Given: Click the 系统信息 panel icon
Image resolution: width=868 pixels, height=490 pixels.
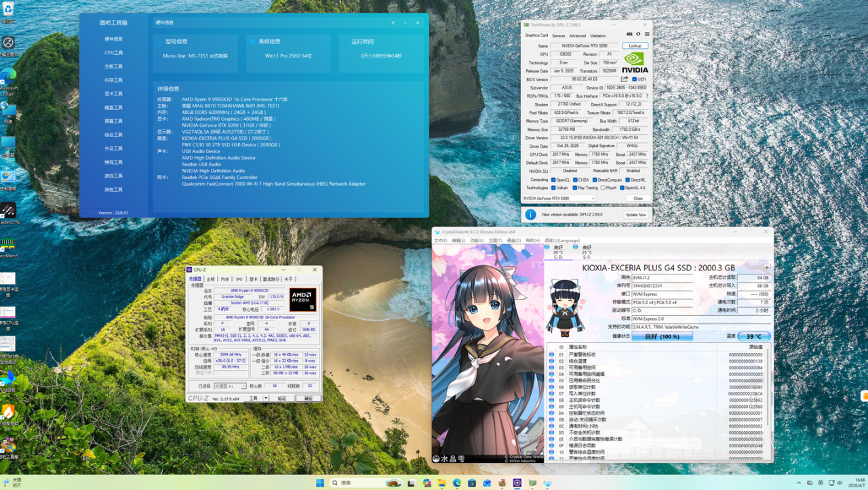Looking at the screenshot, I should [252, 41].
